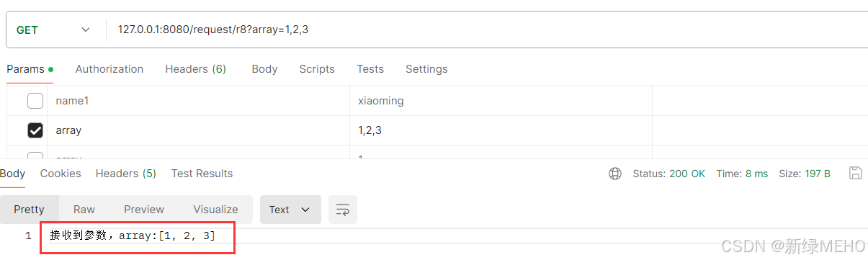Switch response view to Preview
This screenshot has width=868, height=260.
144,210
